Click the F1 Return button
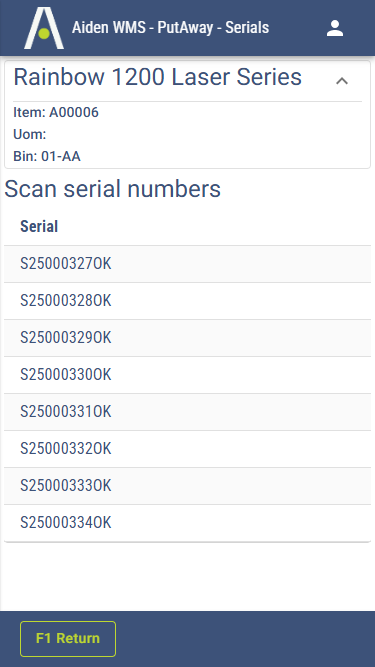Screen dimensions: 375x667 68,638
